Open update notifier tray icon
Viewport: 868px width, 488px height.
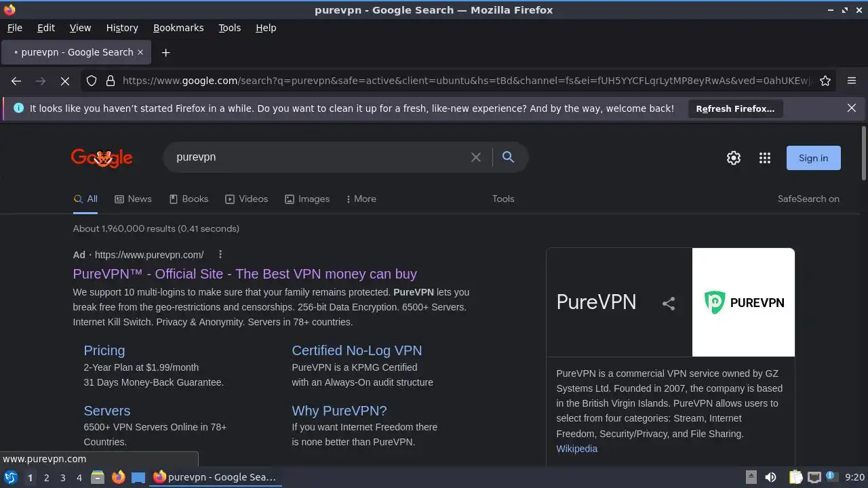click(831, 477)
